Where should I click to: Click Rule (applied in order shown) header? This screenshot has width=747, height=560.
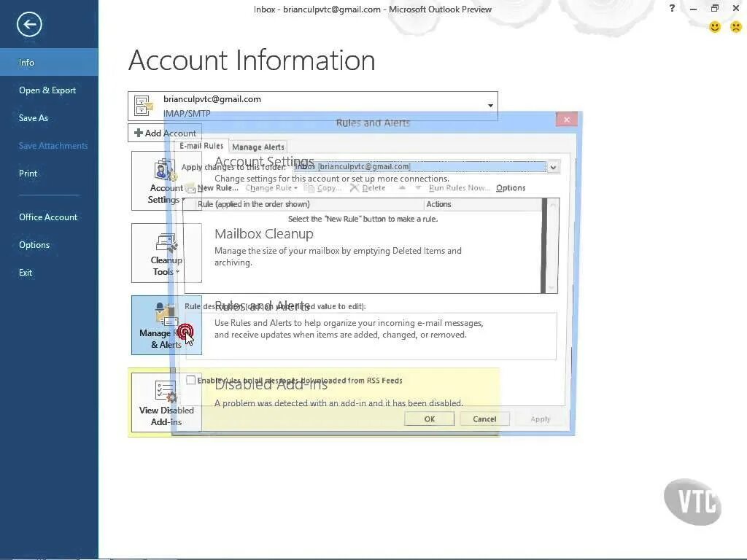click(309, 204)
